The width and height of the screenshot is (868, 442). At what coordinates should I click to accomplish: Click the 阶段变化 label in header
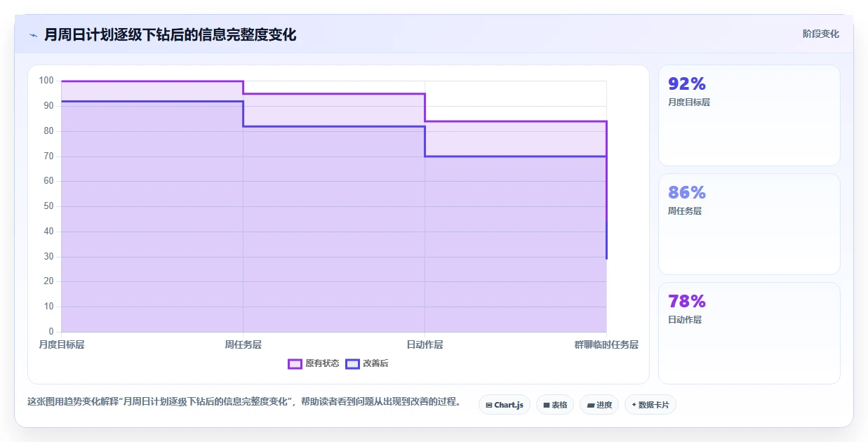click(820, 34)
